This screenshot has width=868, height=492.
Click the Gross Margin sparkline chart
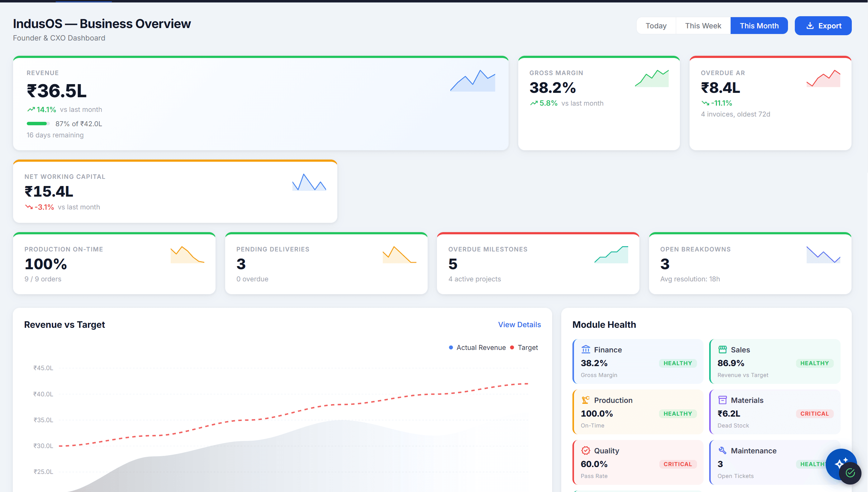point(652,78)
